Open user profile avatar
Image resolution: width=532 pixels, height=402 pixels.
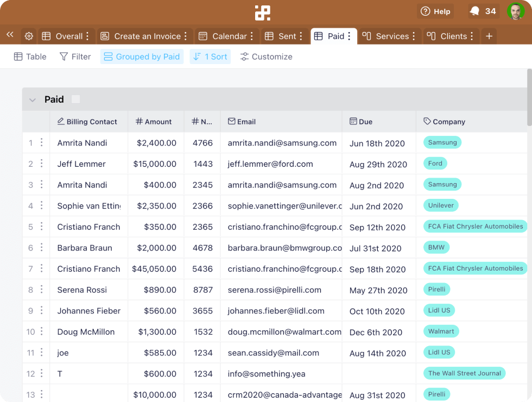point(516,11)
